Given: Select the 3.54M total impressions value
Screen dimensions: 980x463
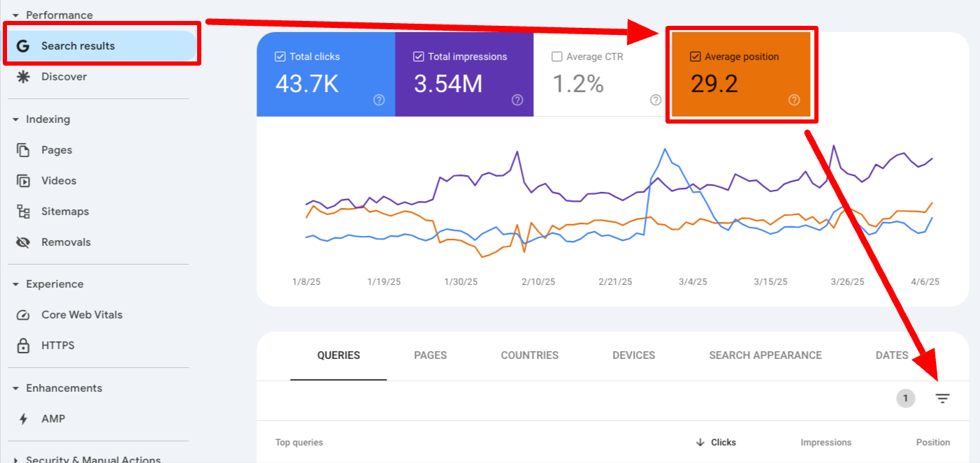Looking at the screenshot, I should click(x=448, y=84).
